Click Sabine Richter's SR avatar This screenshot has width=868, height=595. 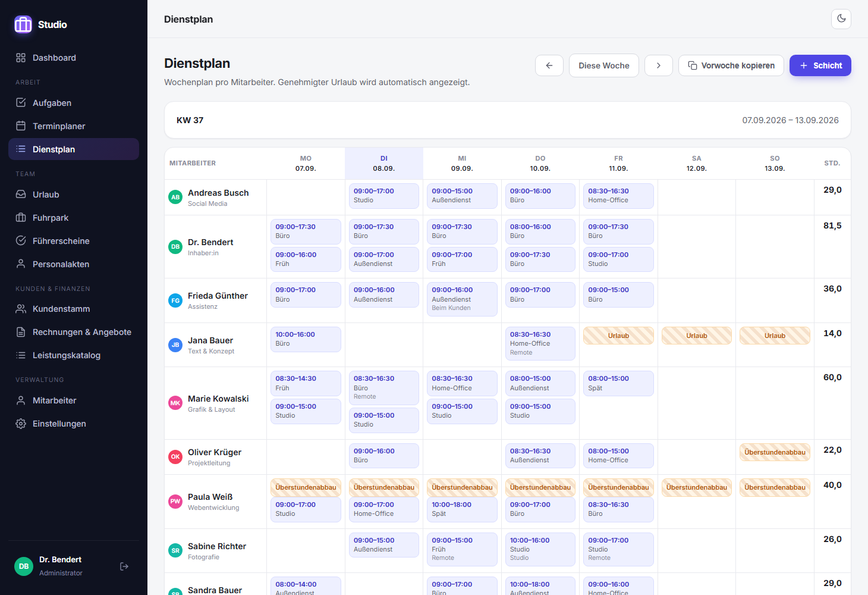tap(175, 551)
